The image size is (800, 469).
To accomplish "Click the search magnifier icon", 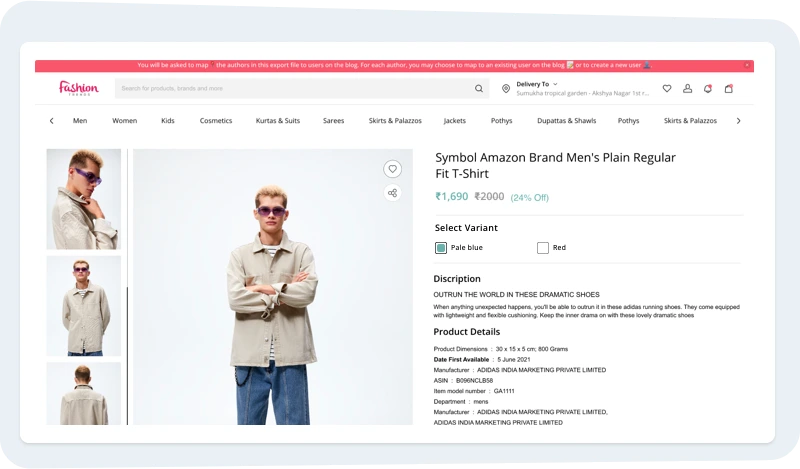I will tap(479, 88).
